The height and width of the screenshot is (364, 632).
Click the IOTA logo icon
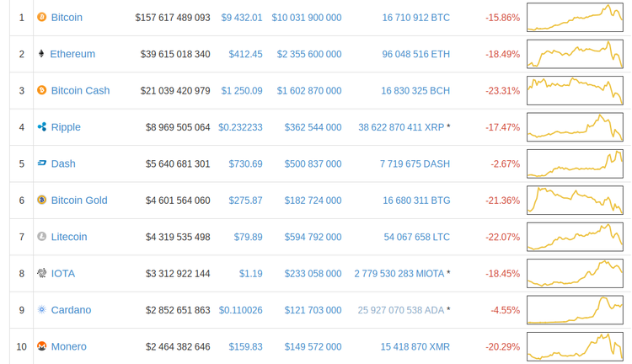click(42, 273)
